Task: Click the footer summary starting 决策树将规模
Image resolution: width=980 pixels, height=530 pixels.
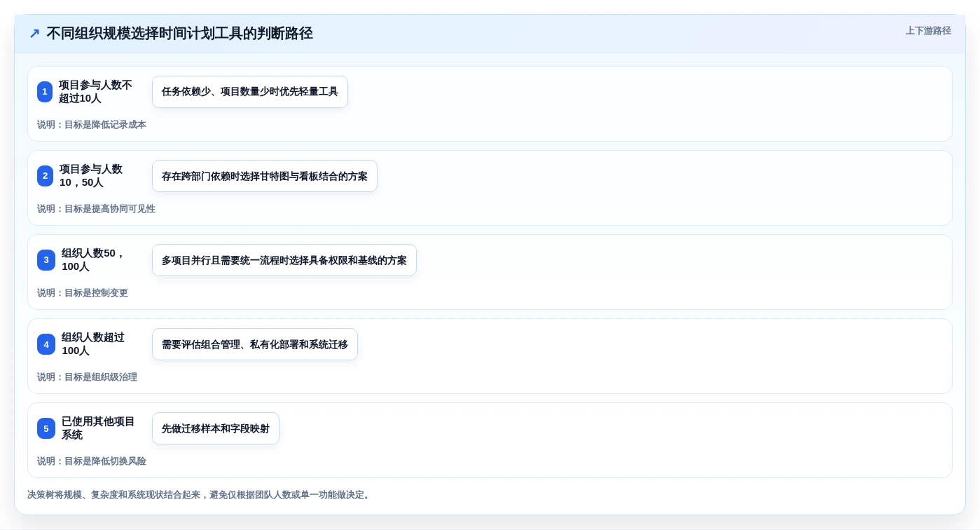Action: click(x=200, y=495)
